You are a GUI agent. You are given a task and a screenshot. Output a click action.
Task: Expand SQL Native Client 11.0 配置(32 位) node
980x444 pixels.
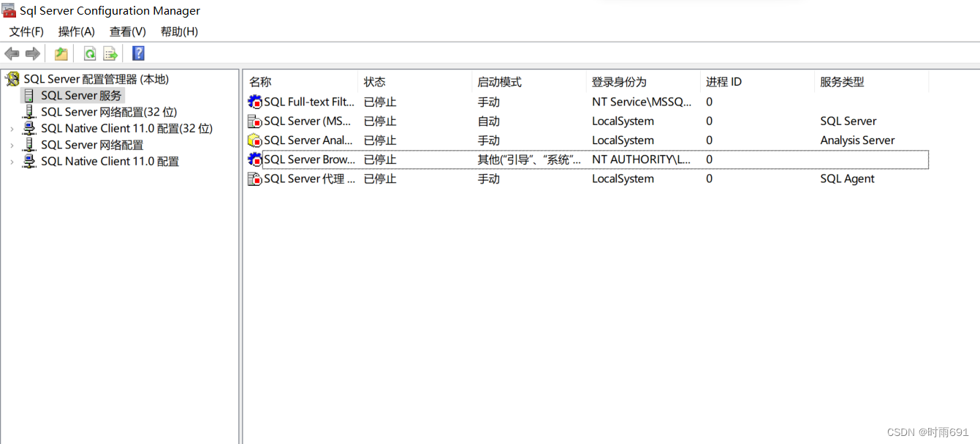coord(12,129)
